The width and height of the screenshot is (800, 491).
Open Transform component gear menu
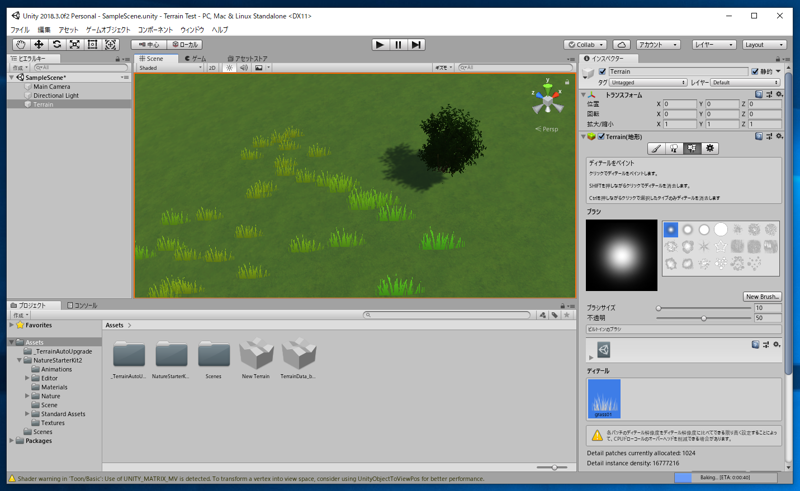tap(779, 94)
